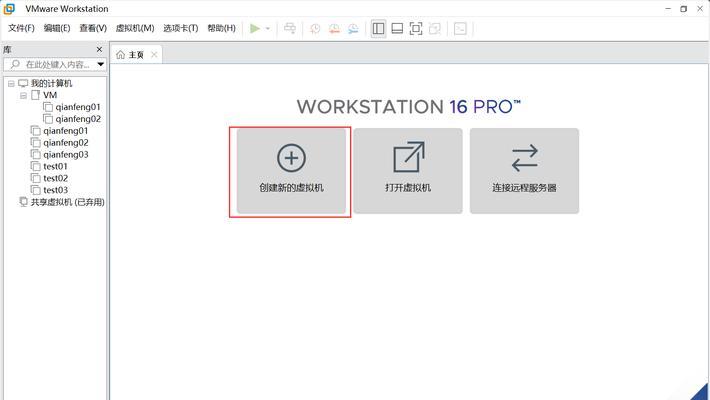Open the 选项卡(T) menu
Image resolution: width=710 pixels, height=400 pixels.
181,28
